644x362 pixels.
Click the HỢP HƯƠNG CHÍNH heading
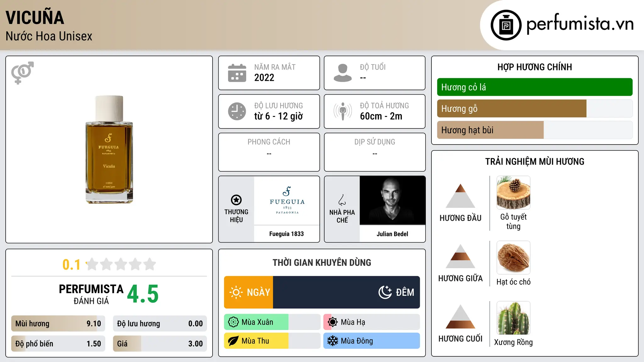tap(535, 67)
